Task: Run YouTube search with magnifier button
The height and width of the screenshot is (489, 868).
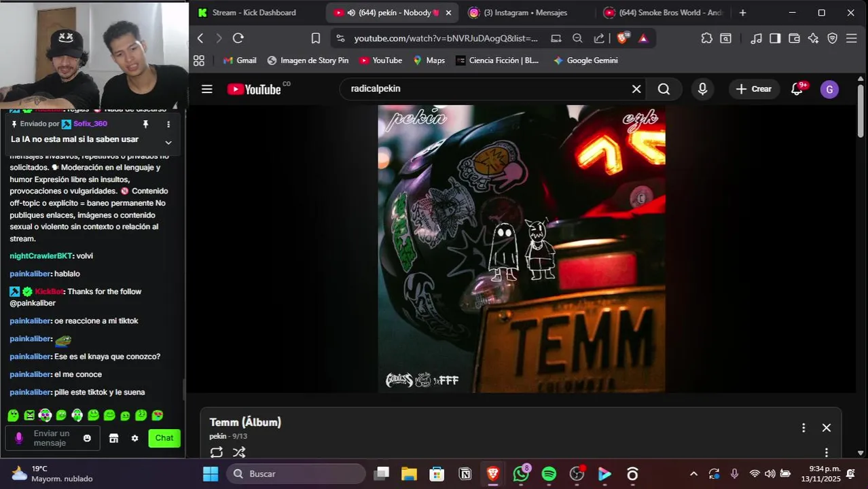Action: (664, 89)
